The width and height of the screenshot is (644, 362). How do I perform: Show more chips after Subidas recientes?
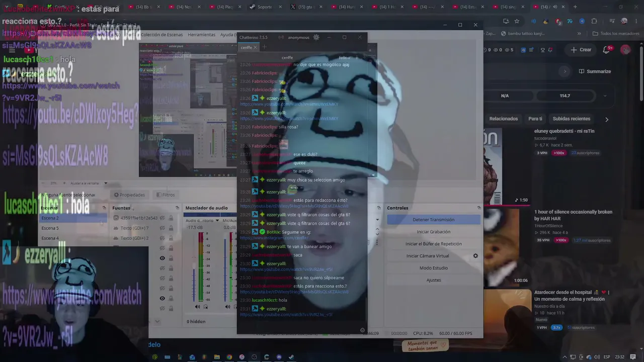click(x=606, y=119)
